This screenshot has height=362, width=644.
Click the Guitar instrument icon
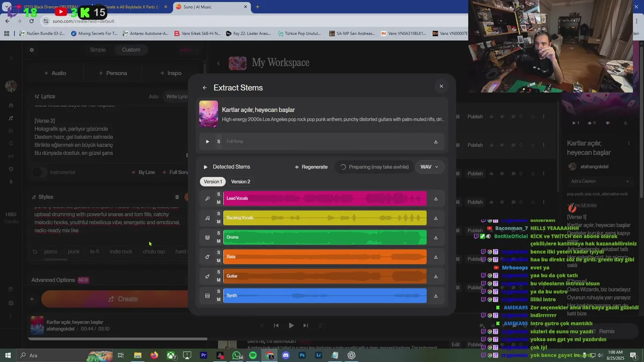[207, 276]
